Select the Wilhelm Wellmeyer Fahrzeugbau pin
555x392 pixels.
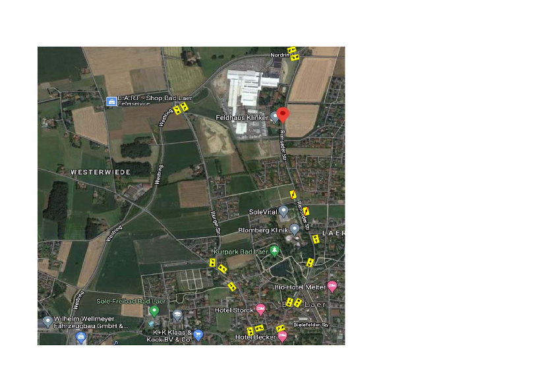click(47, 322)
